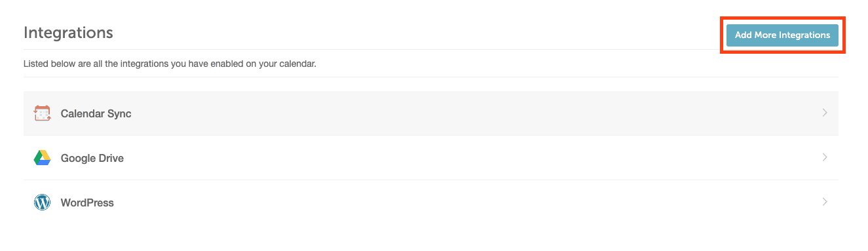Click the Add More Integrations button
This screenshot has width=868, height=251.
coord(782,35)
